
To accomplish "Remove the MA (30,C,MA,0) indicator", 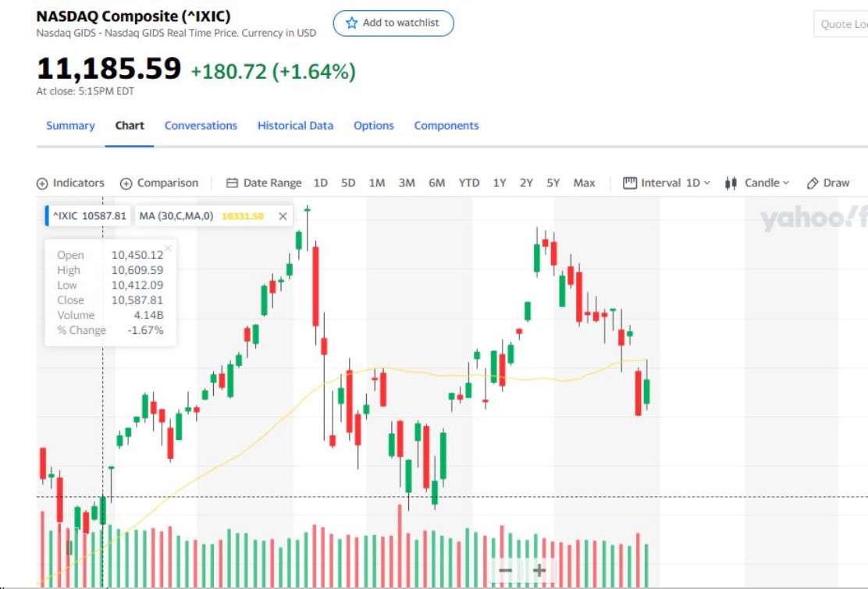I will [x=283, y=216].
